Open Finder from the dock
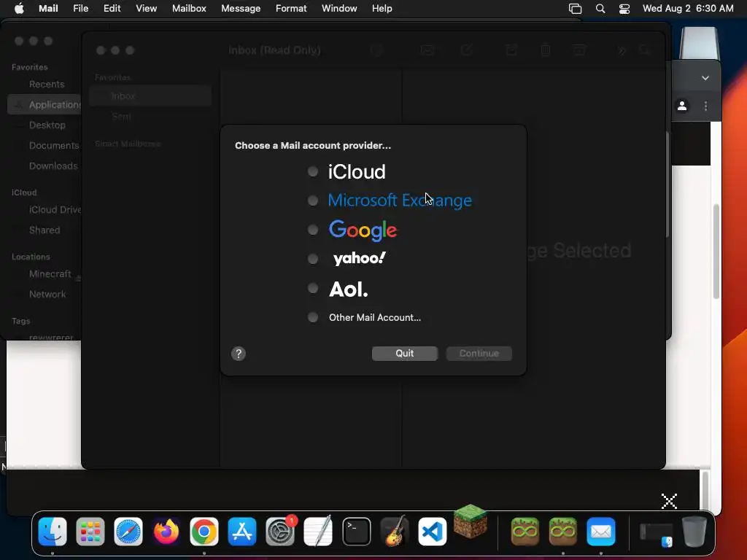Image resolution: width=747 pixels, height=560 pixels. [x=53, y=532]
